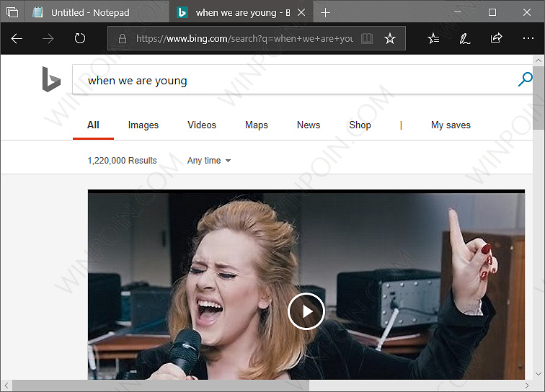The image size is (545, 392).
Task: Close the Edge browser window
Action: pos(526,12)
